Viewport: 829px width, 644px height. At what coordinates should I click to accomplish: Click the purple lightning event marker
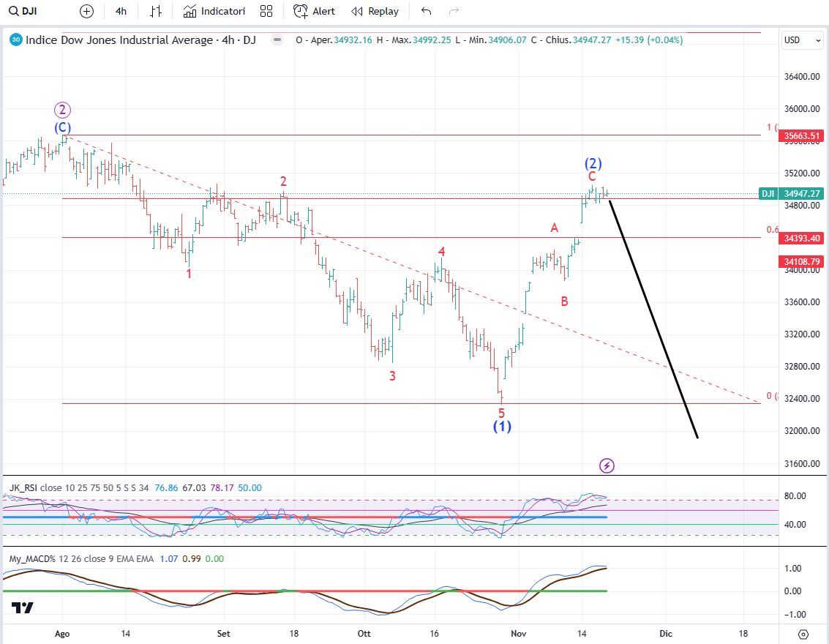pos(607,466)
